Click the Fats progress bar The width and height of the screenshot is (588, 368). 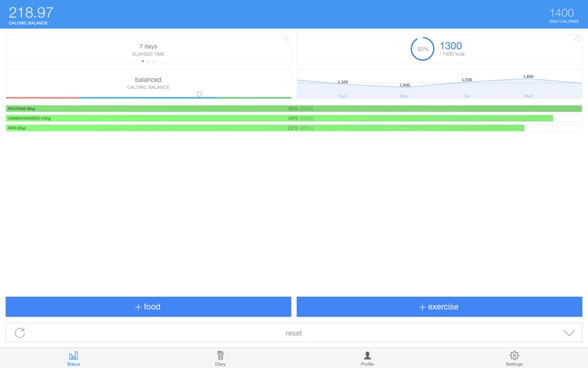point(293,128)
